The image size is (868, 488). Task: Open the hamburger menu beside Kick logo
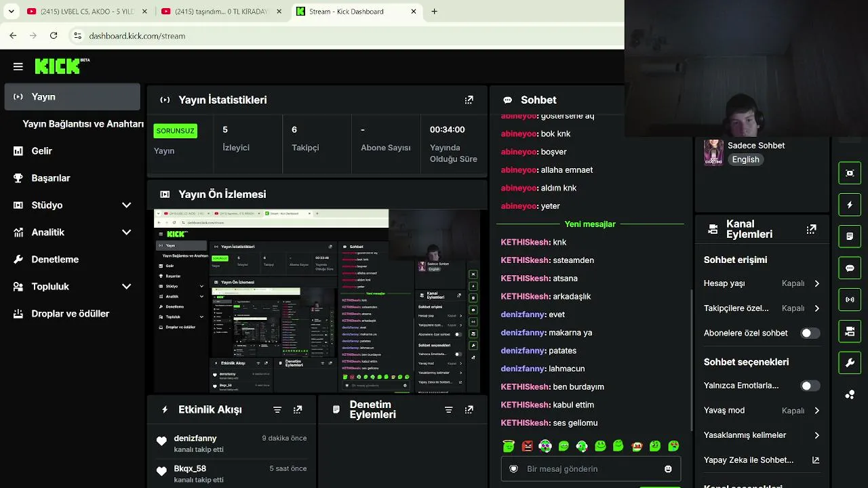18,66
